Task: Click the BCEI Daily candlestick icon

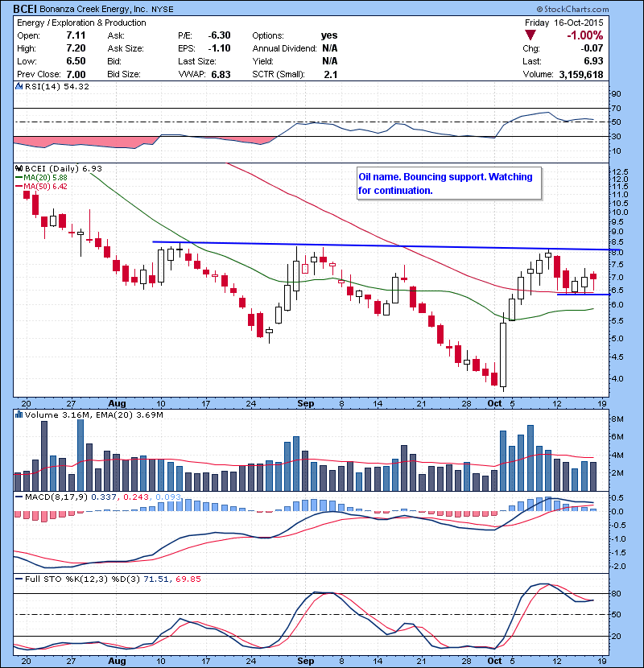Action: pos(19,169)
